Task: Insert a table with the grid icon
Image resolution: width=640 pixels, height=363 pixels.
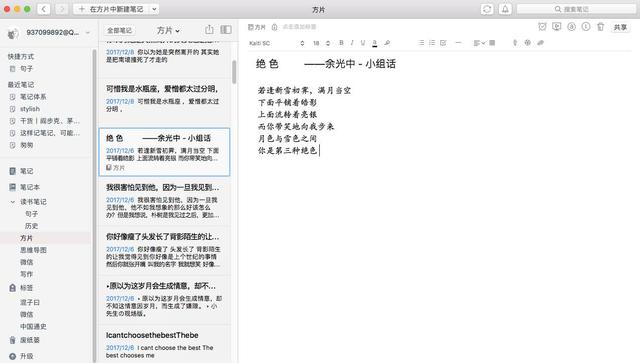Action: click(x=492, y=42)
